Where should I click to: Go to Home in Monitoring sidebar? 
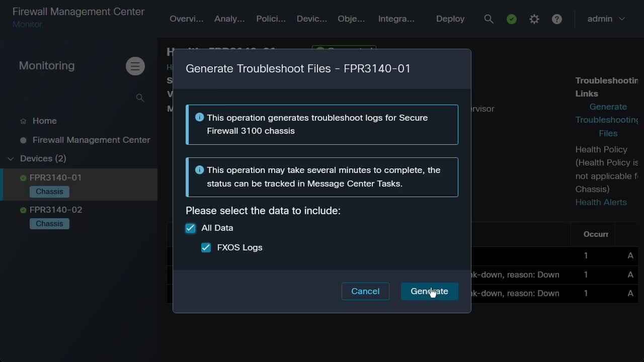pyautogui.click(x=44, y=121)
